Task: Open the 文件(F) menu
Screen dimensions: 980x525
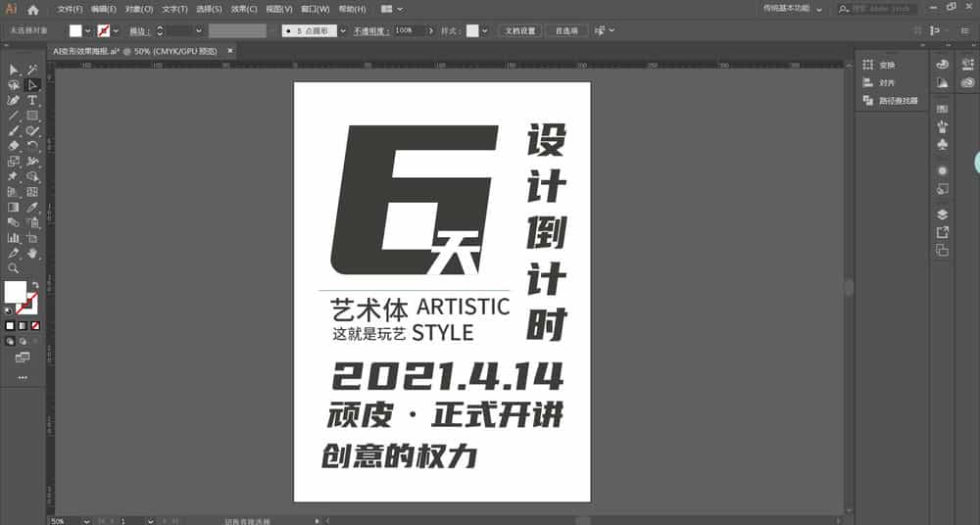Action: pos(70,10)
